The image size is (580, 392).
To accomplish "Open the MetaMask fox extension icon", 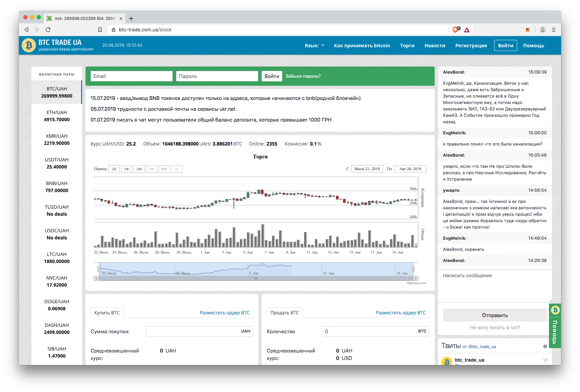I will 528,30.
